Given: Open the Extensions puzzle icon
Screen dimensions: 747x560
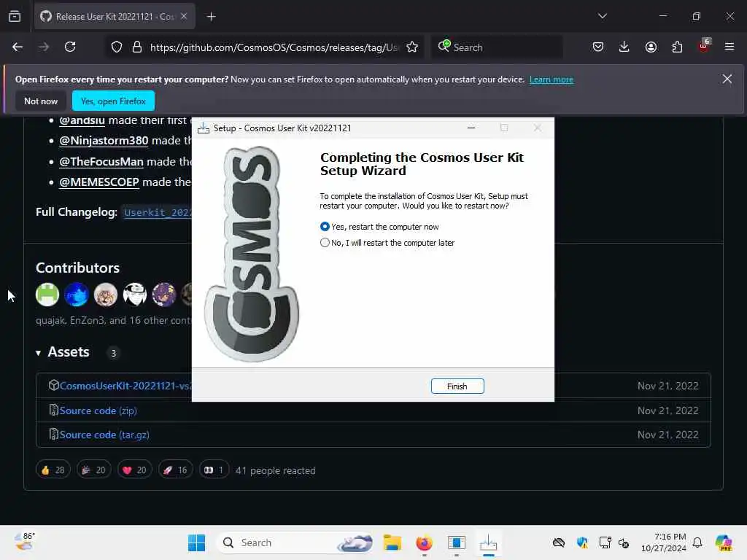Looking at the screenshot, I should pyautogui.click(x=677, y=47).
